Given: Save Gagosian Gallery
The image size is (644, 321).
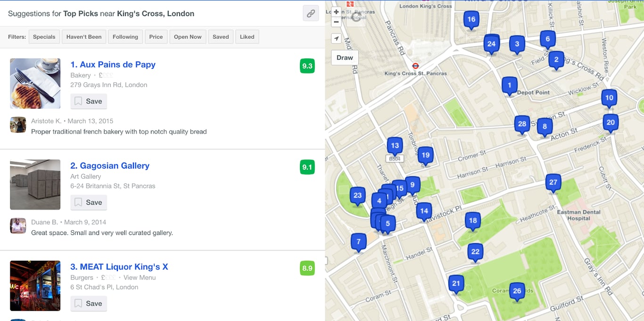Looking at the screenshot, I should point(89,202).
